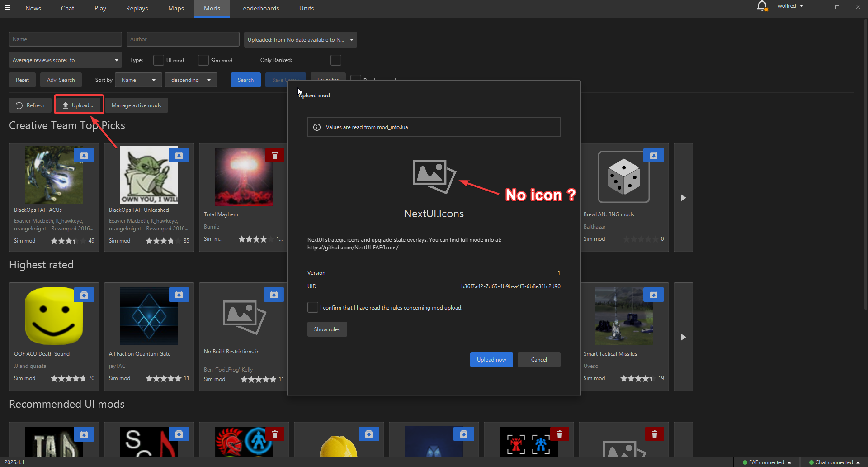Uninstall Total Mayhem via trash icon

click(274, 155)
